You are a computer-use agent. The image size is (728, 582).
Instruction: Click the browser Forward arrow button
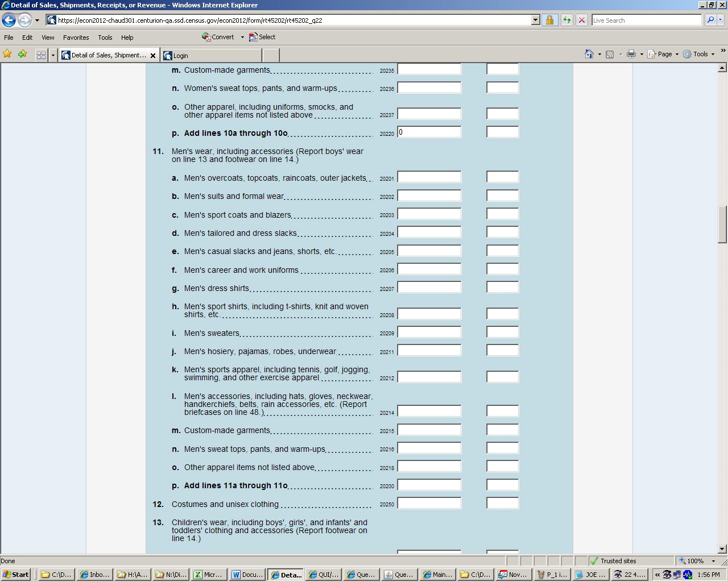[24, 20]
